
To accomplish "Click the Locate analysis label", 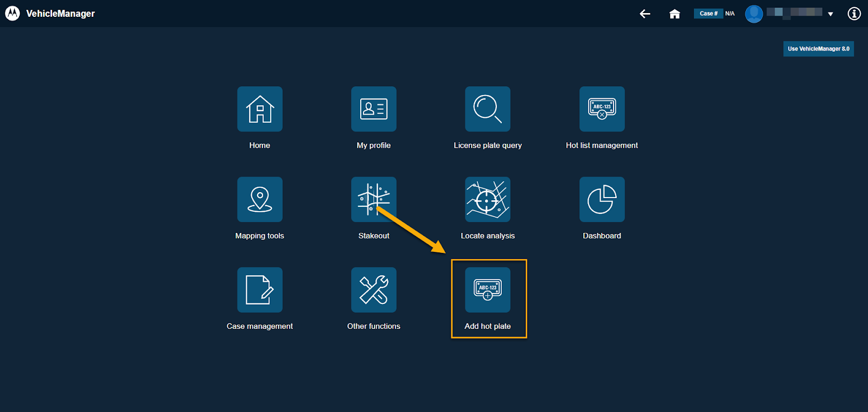I will [488, 236].
